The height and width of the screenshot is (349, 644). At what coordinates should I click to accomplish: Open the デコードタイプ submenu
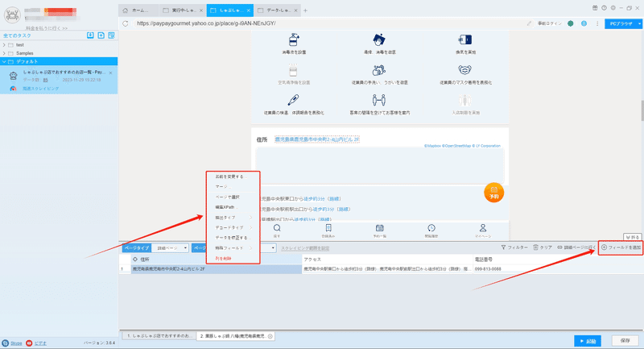233,227
